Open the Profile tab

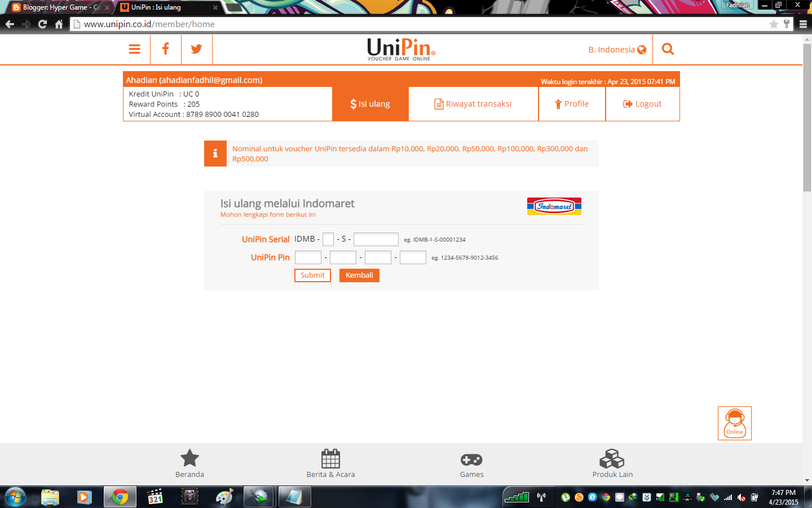572,104
